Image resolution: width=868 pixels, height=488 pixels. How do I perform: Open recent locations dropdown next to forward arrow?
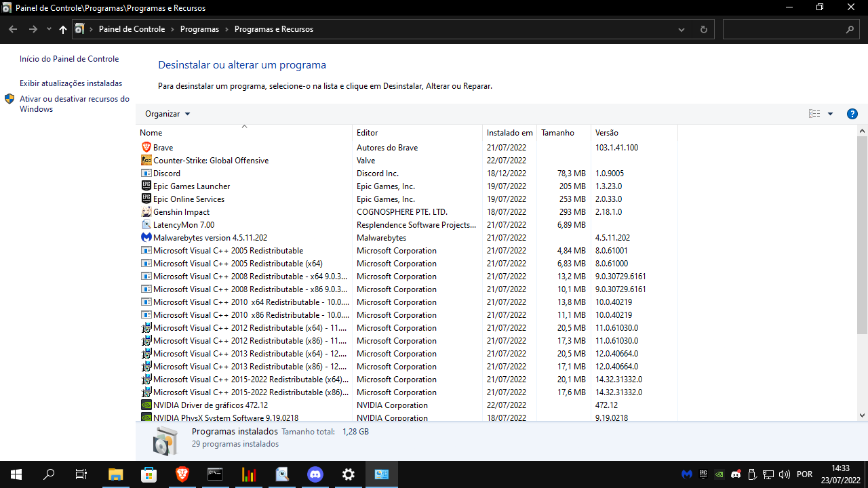[x=49, y=29]
